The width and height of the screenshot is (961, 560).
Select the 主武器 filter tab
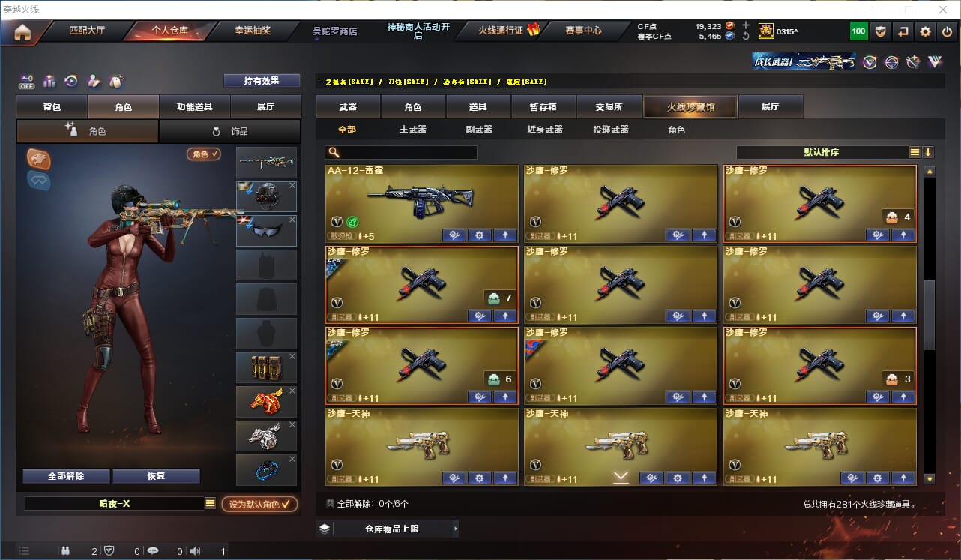pos(413,130)
